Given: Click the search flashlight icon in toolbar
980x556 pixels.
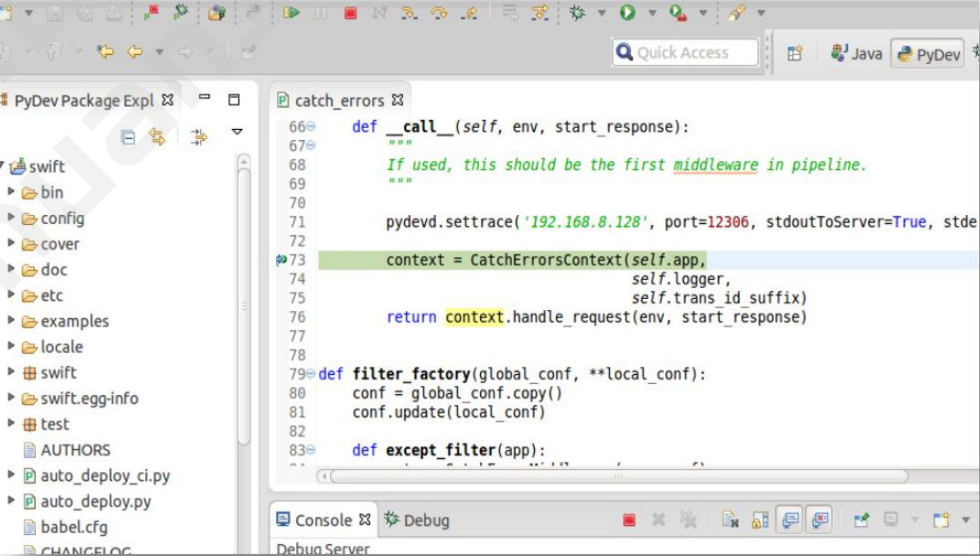Looking at the screenshot, I should point(736,13).
